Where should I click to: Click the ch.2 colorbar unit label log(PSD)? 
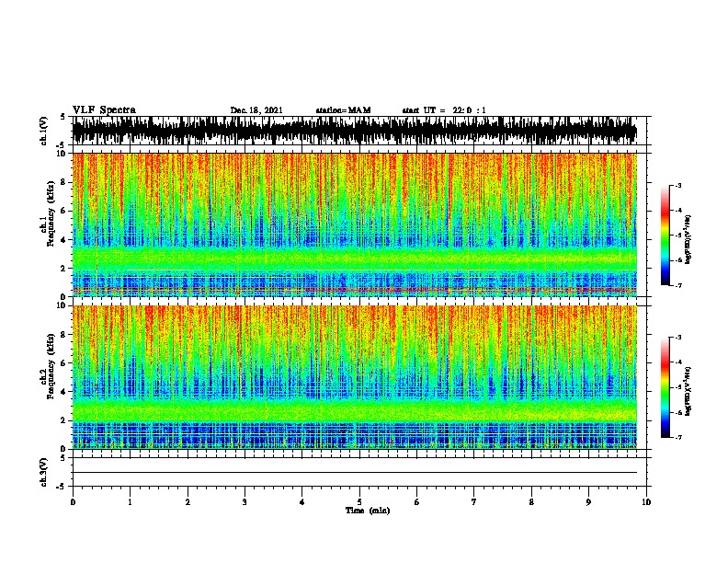coord(688,391)
